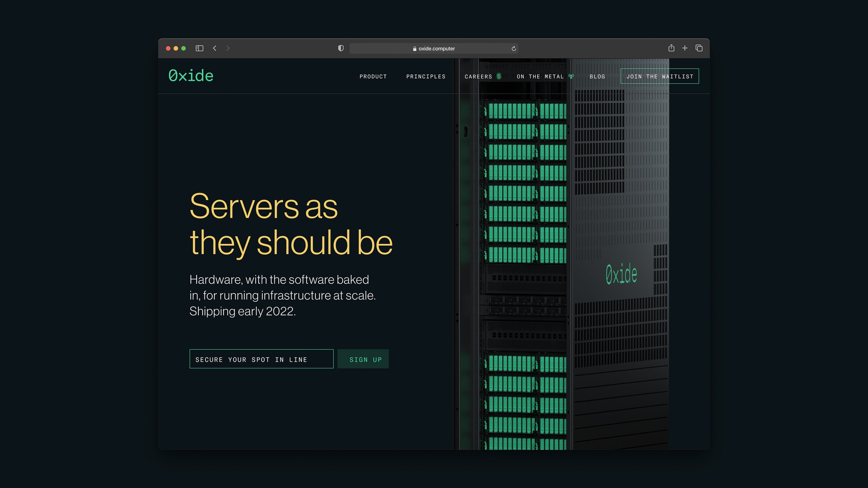Click the Sign Up button
Screen dimensions: 868x488
pyautogui.click(x=363, y=359)
